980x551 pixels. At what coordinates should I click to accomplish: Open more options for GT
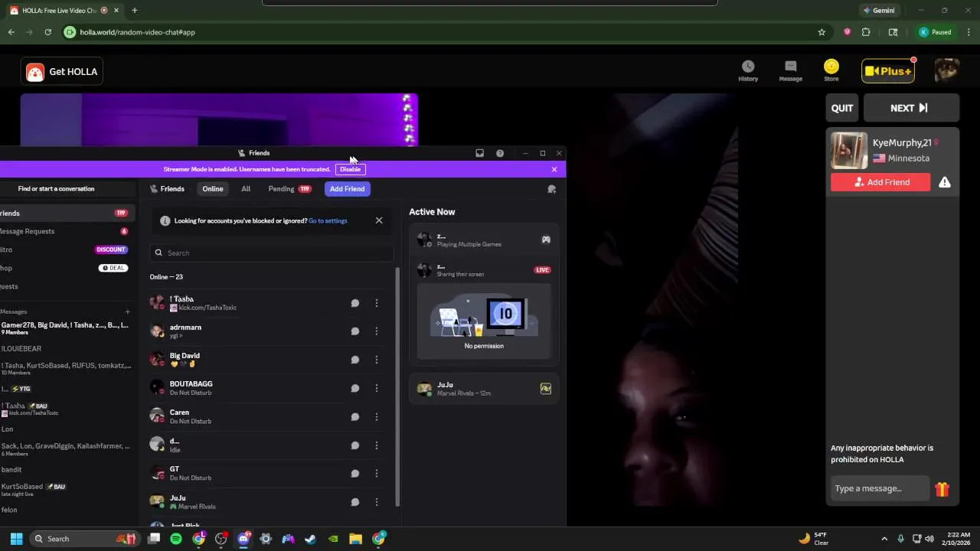tap(377, 474)
